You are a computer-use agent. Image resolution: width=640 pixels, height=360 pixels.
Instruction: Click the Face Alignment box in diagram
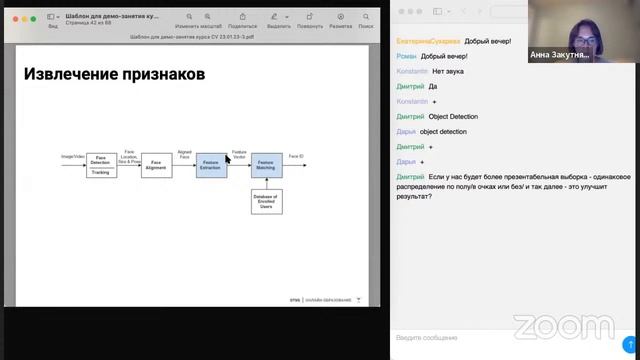point(157,165)
